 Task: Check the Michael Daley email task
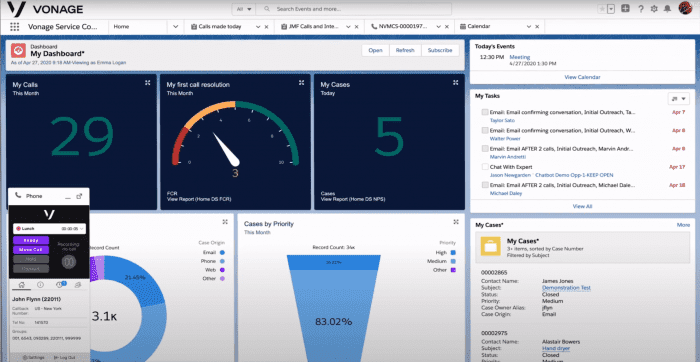(485, 185)
